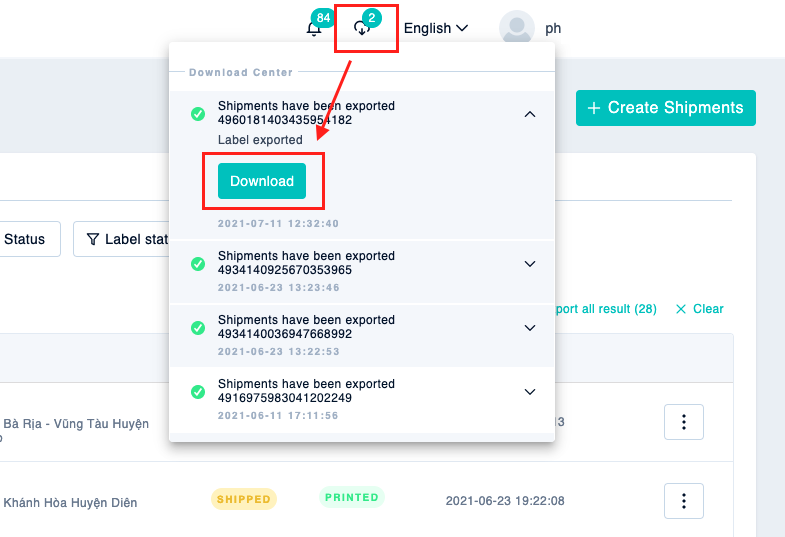Click the 84 notification count badge
This screenshot has height=537, width=785.
pyautogui.click(x=323, y=18)
